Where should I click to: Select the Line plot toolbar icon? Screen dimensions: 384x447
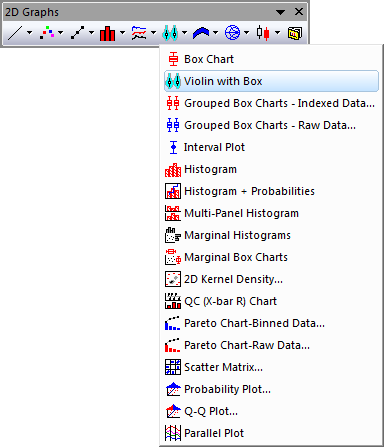(15, 33)
